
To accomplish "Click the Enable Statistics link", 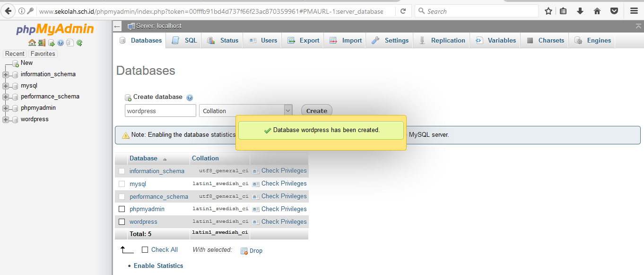I will point(158,266).
